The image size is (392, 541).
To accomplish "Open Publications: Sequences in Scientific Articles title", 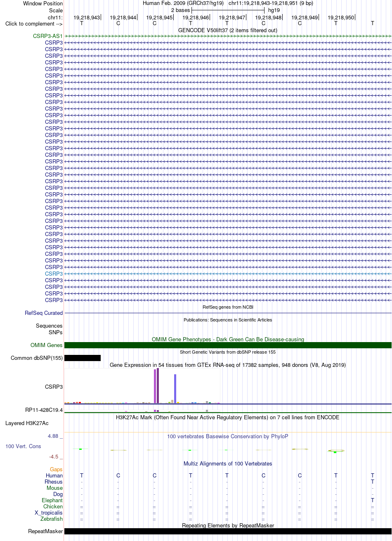I will pos(228,320).
